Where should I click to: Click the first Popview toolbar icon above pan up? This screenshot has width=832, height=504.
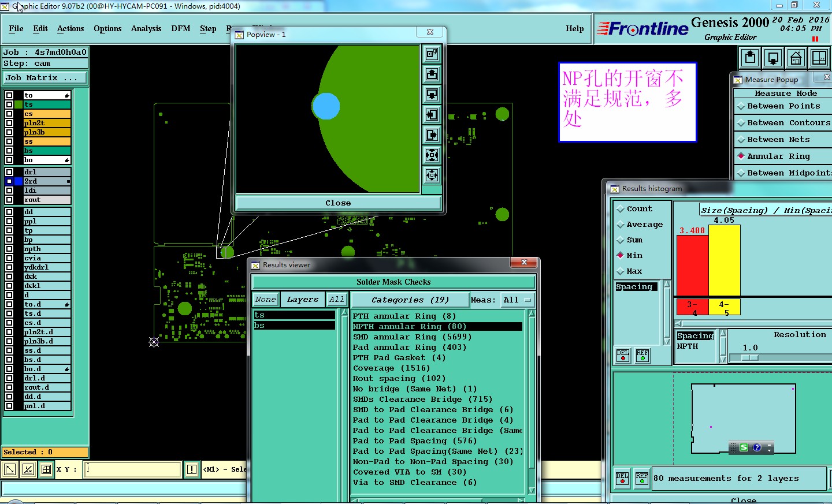tap(432, 54)
